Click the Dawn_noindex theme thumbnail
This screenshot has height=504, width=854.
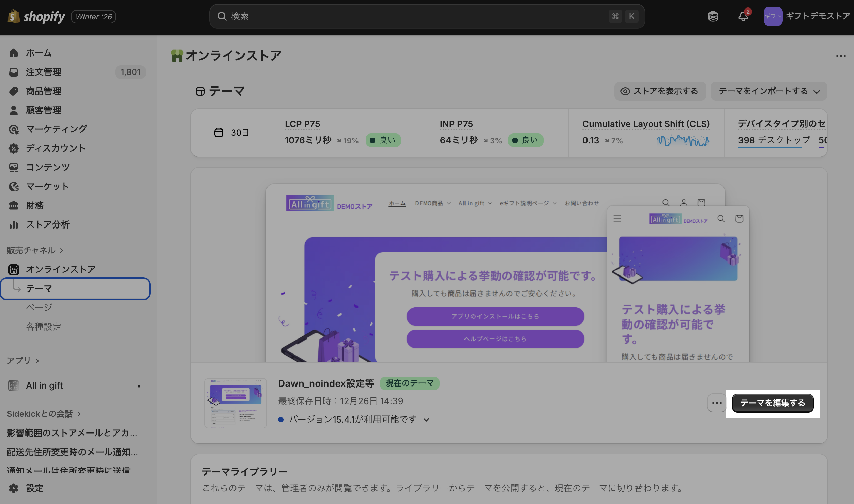(x=235, y=403)
